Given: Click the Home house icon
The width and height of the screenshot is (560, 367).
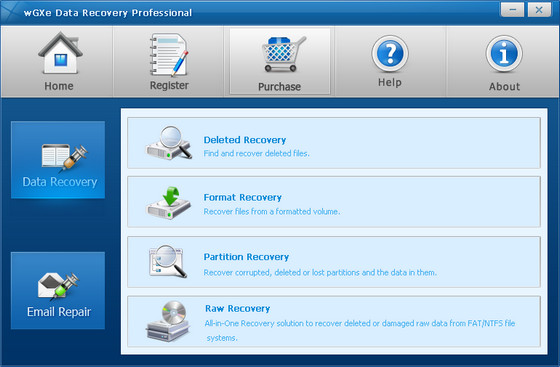Looking at the screenshot, I should tap(60, 53).
